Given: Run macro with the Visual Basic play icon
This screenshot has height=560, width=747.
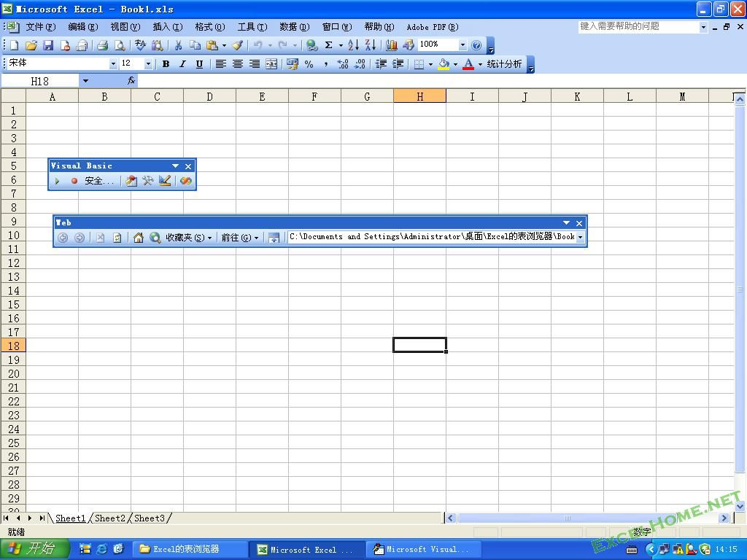Looking at the screenshot, I should pyautogui.click(x=57, y=181).
